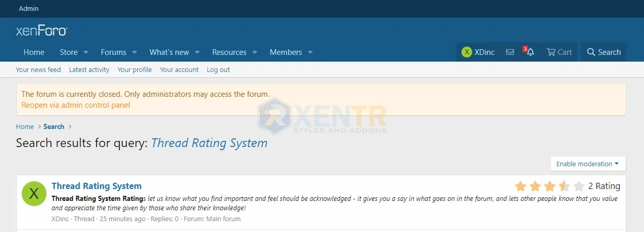Click the '25 minutes ago' timestamp

pyautogui.click(x=122, y=219)
